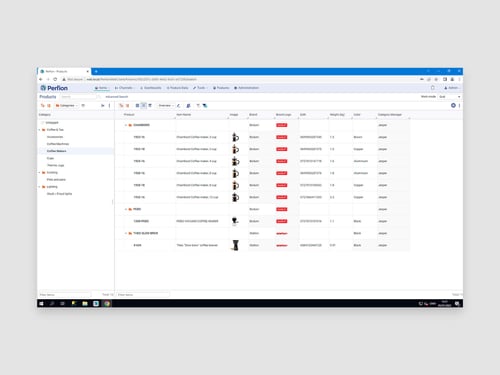This screenshot has width=500, height=375.
Task: Collapse the Lighting category
Action: 40,187
